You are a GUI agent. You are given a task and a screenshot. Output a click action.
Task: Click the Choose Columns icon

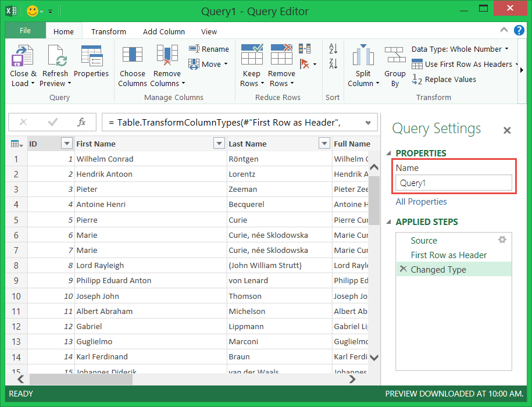tap(132, 56)
